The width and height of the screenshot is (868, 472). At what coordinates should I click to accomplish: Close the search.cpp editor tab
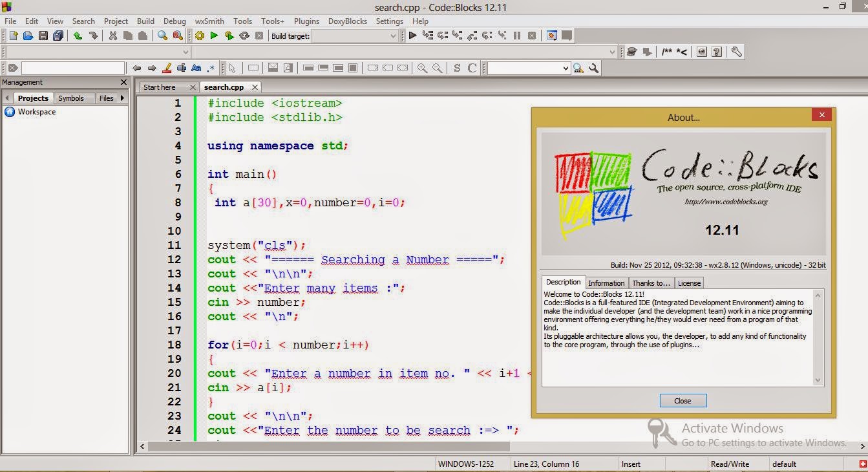(x=255, y=87)
